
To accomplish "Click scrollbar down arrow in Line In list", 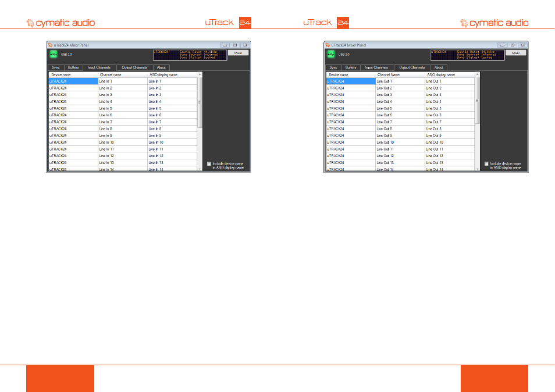I will point(200,169).
